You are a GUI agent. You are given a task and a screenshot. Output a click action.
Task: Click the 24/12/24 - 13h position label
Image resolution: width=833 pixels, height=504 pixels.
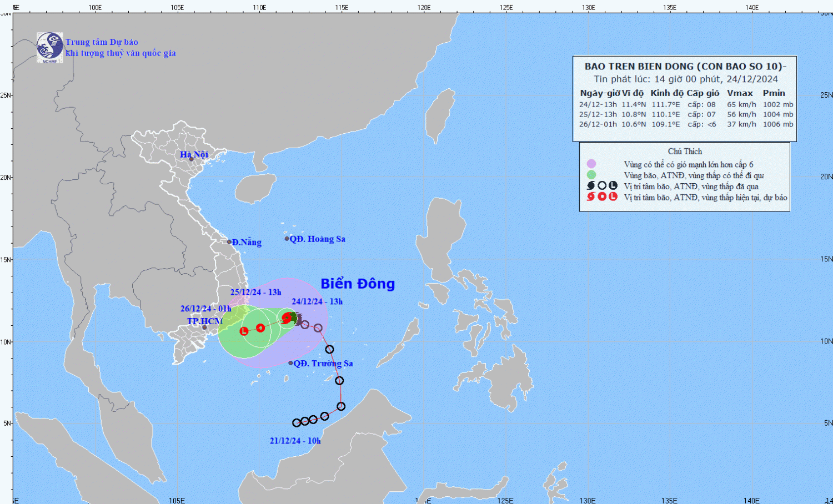coord(317,301)
